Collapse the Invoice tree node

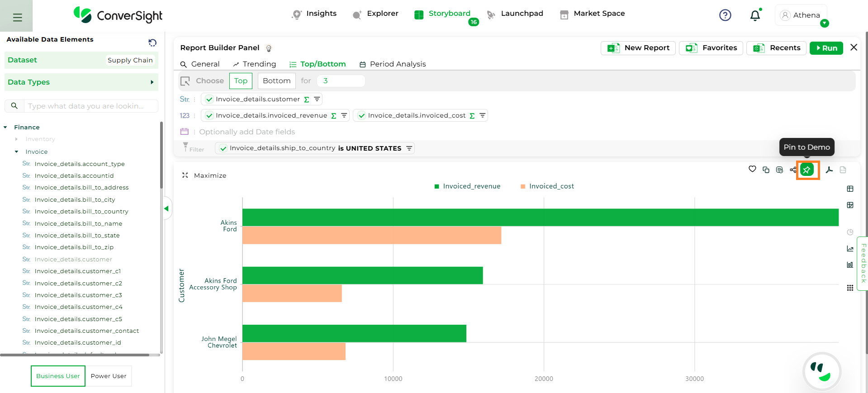click(x=17, y=152)
